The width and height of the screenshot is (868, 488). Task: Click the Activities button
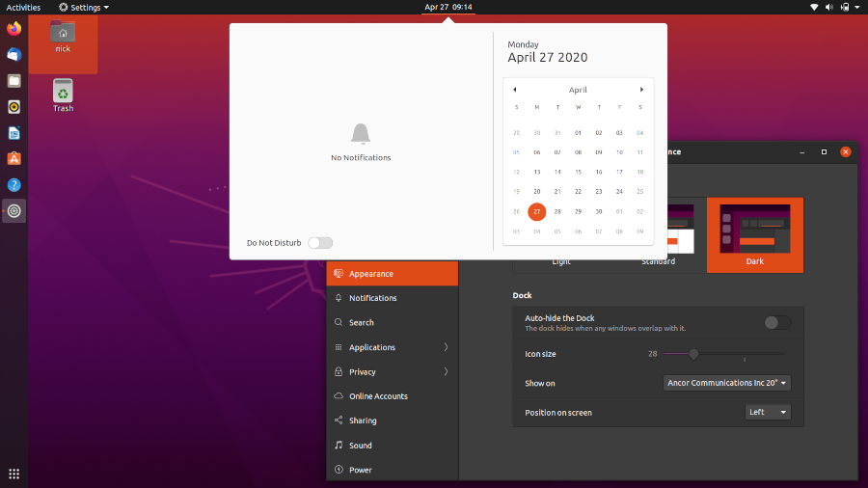pos(23,7)
